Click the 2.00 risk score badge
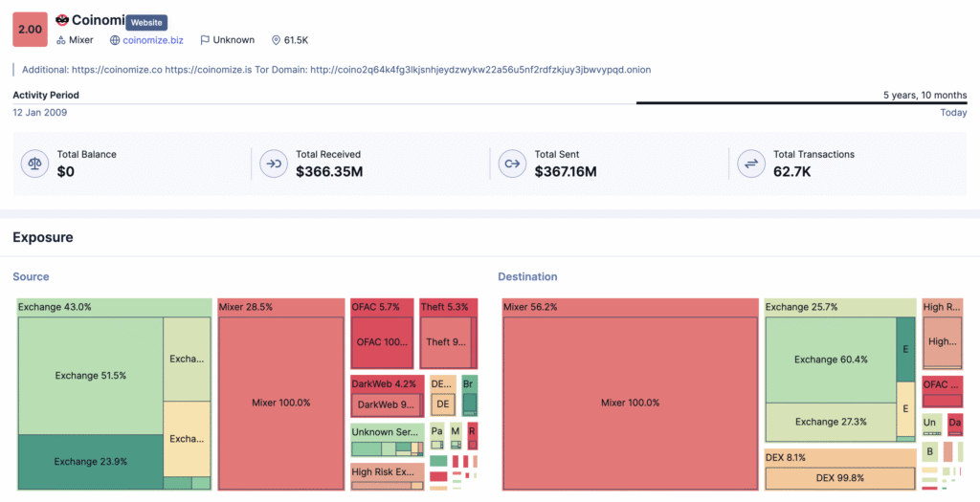 point(30,30)
